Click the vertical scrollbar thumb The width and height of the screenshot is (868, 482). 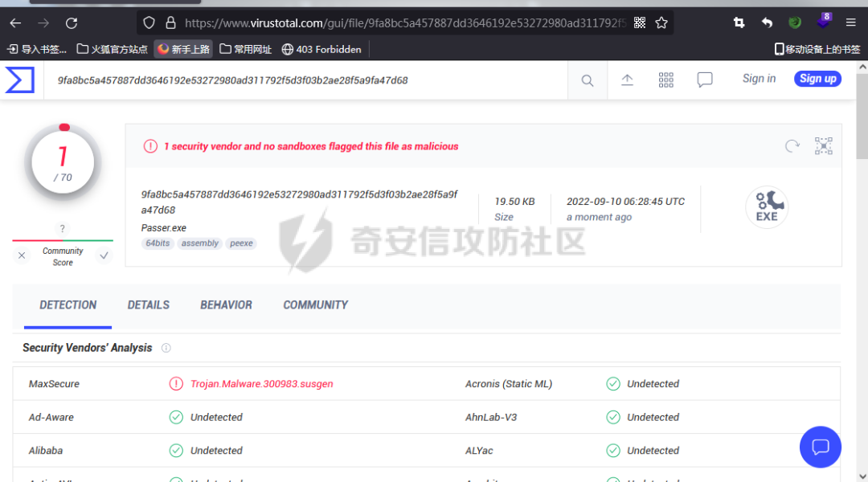862,116
